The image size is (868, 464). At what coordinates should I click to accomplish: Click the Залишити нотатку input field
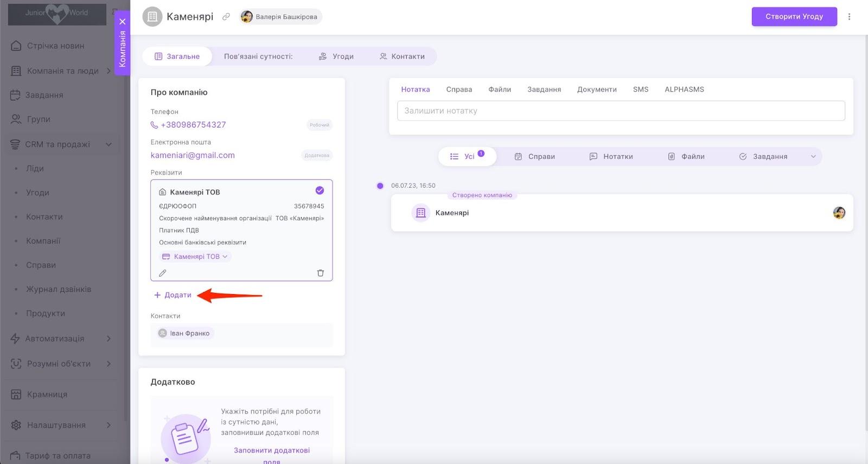click(621, 111)
